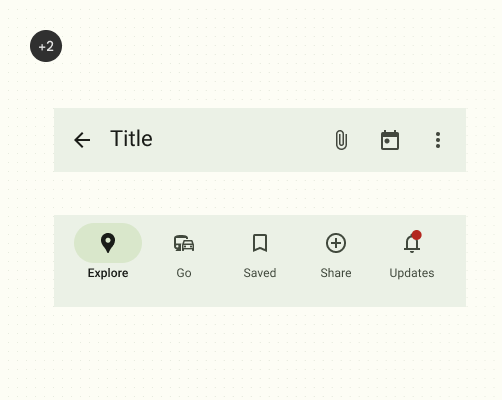This screenshot has width=502, height=400.
Task: Open the Saved tab label
Action: (x=260, y=273)
